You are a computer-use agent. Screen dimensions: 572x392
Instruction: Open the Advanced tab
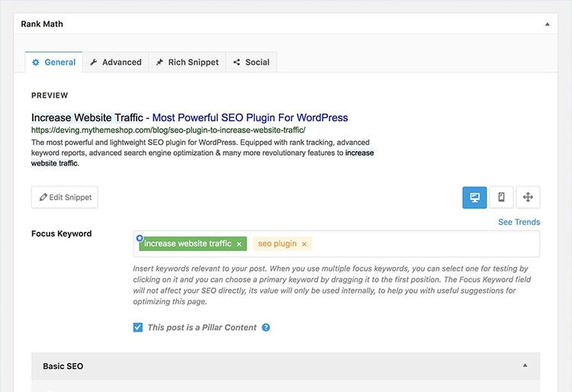pyautogui.click(x=116, y=63)
